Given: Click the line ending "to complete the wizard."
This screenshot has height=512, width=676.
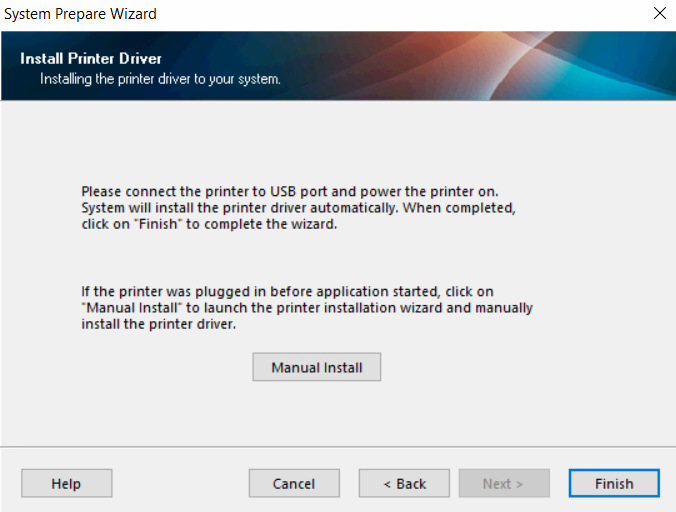Looking at the screenshot, I should pos(210,224).
